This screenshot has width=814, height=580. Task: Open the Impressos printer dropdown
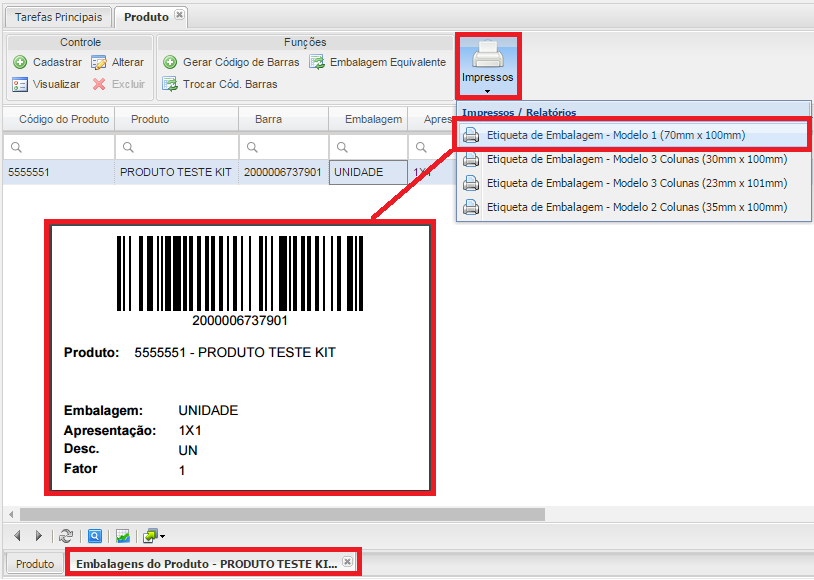tap(487, 66)
